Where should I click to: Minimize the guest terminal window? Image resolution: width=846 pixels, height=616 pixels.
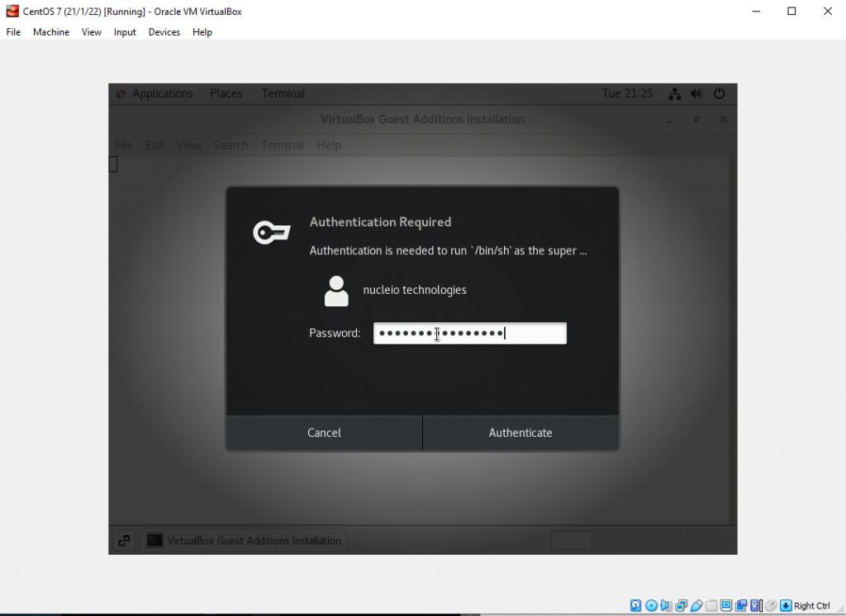669,120
